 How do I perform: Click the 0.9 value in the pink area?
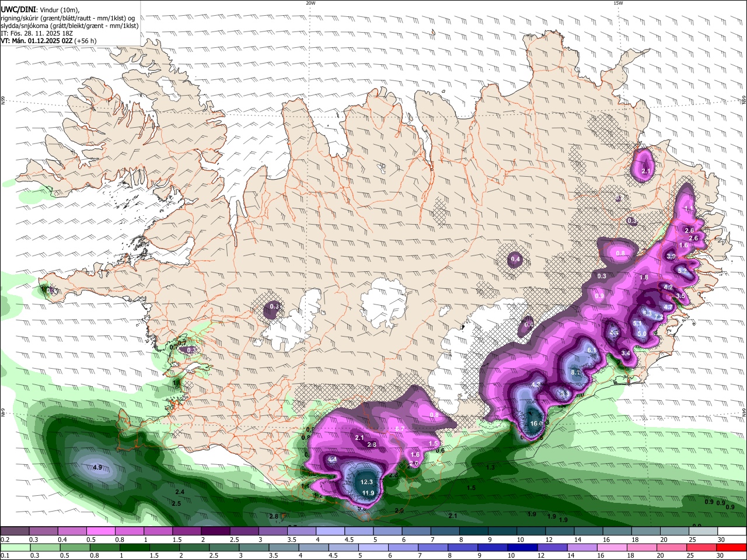click(x=599, y=296)
